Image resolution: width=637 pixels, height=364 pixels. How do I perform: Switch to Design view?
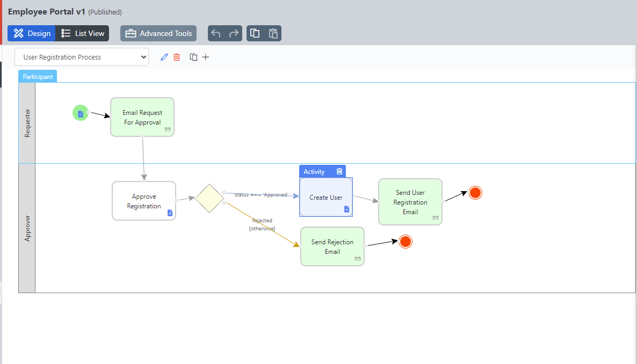pyautogui.click(x=32, y=33)
